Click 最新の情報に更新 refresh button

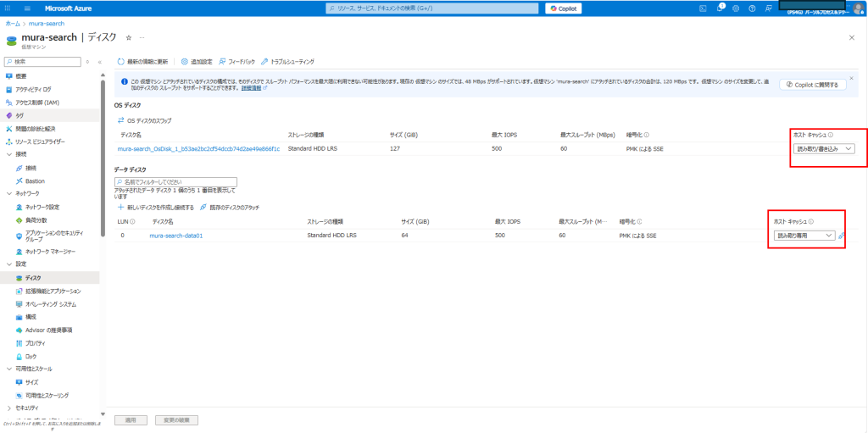coord(142,62)
